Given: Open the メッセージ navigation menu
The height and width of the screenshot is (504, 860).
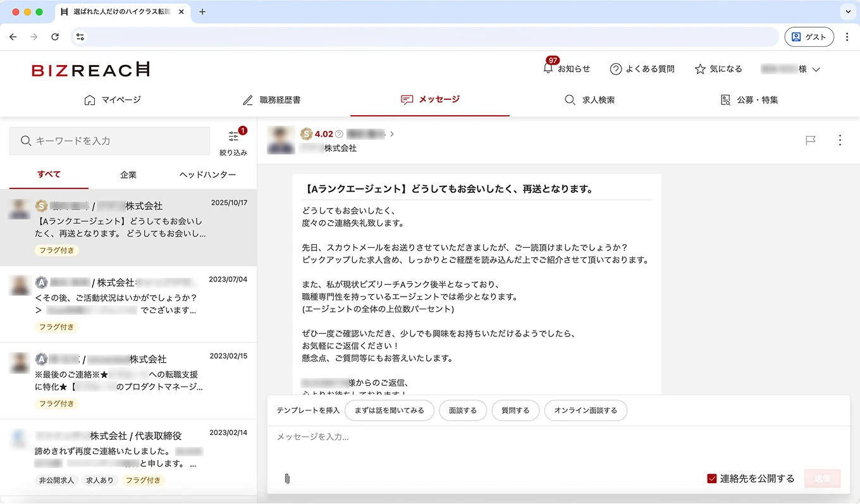Looking at the screenshot, I should click(429, 99).
